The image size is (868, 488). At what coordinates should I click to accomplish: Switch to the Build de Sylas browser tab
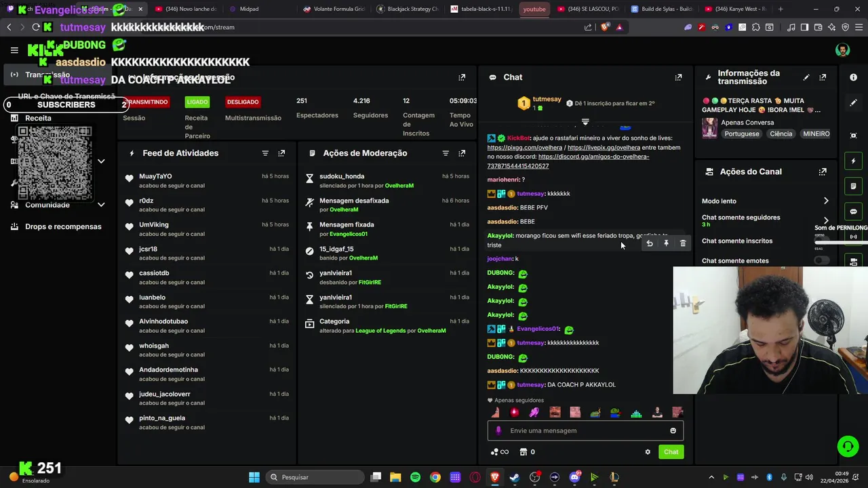pyautogui.click(x=661, y=9)
